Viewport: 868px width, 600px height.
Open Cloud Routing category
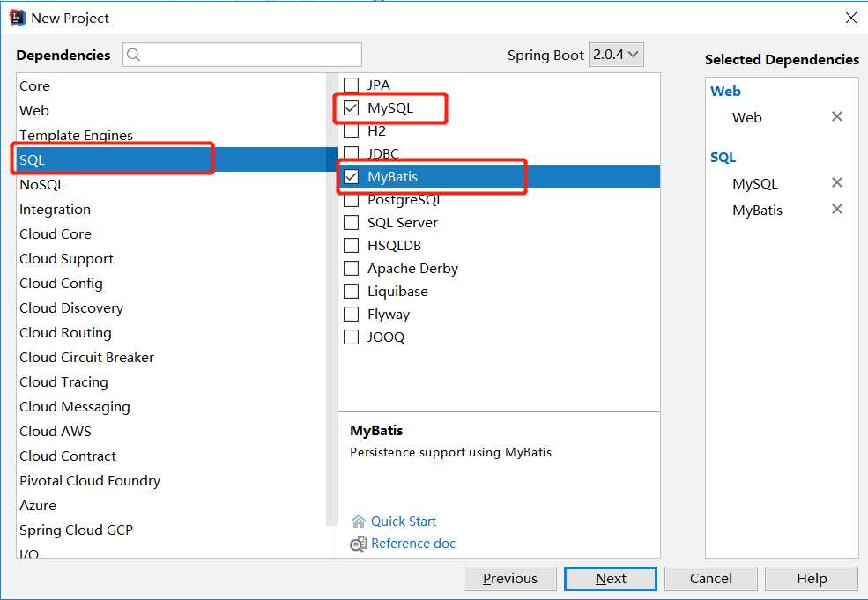tap(172, 332)
